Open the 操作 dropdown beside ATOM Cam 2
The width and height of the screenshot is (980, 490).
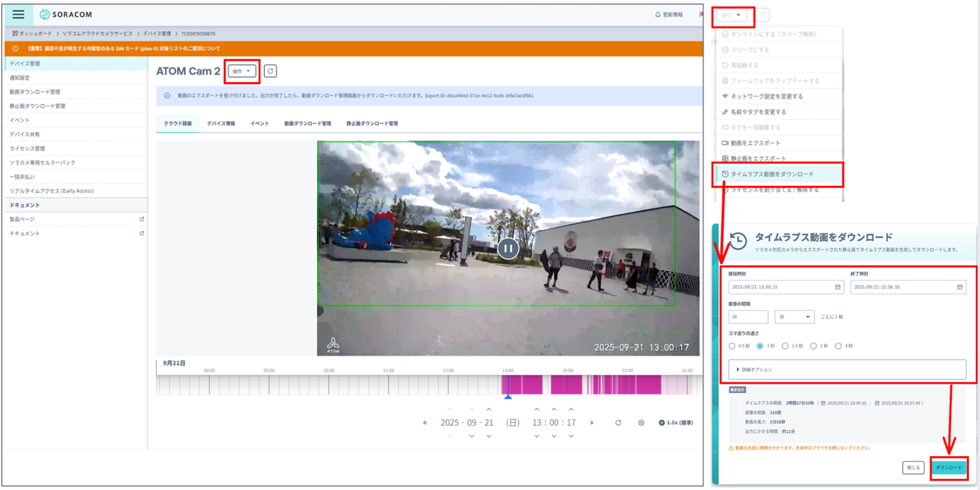click(242, 71)
